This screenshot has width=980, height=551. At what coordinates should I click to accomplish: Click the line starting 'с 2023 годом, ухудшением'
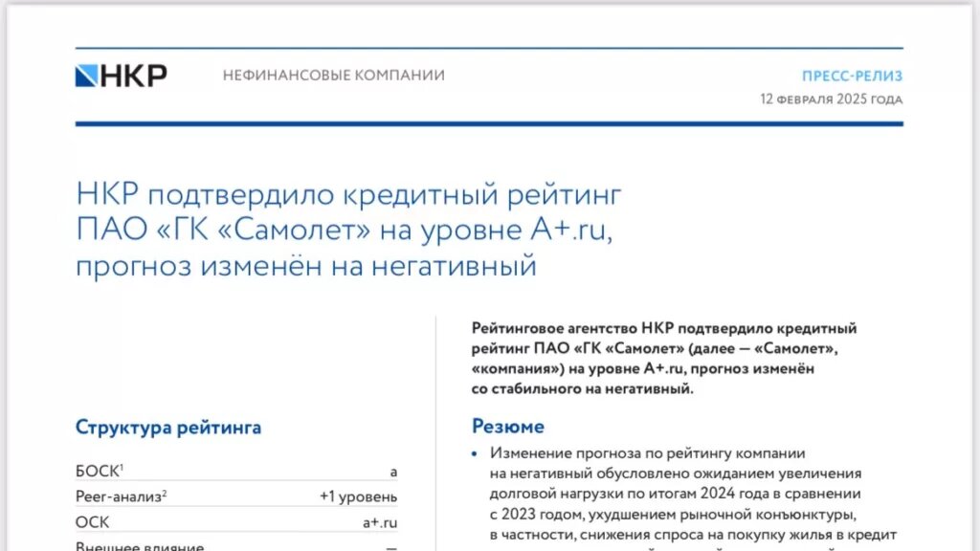(673, 514)
